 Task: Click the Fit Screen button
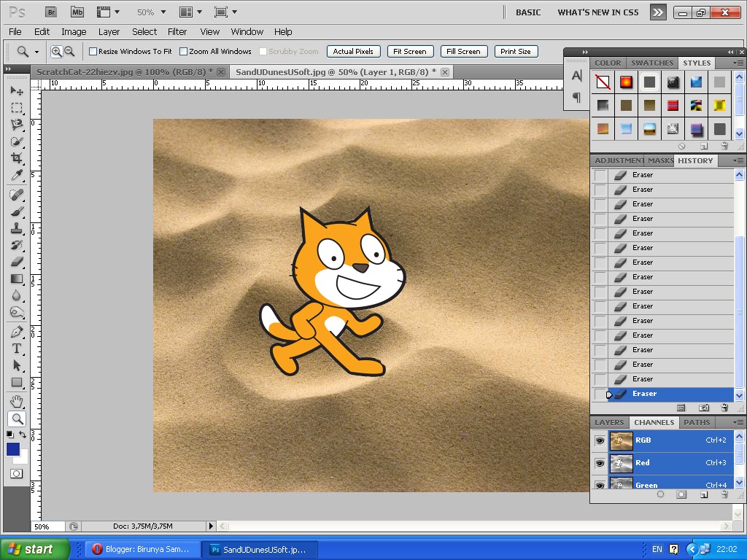tap(410, 52)
